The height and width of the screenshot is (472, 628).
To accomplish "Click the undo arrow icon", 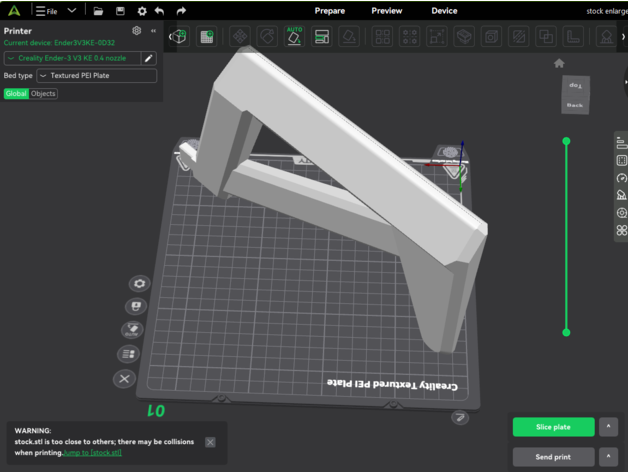I will (x=160, y=11).
